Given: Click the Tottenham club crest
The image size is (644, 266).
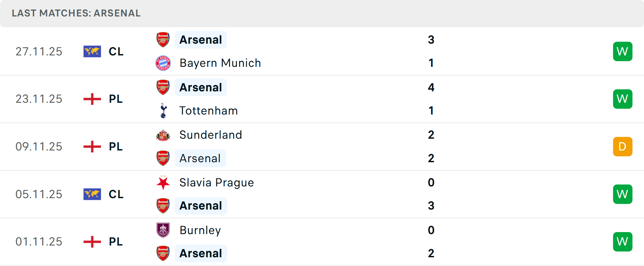Looking at the screenshot, I should (163, 110).
